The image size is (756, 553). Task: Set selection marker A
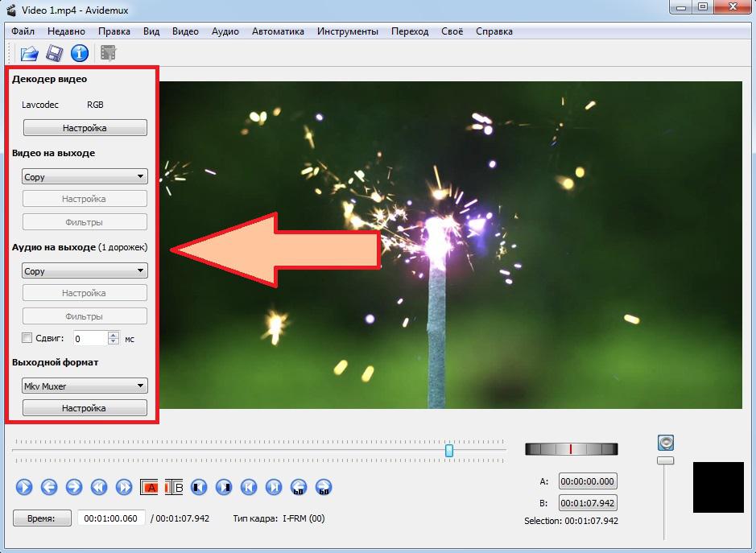149,487
